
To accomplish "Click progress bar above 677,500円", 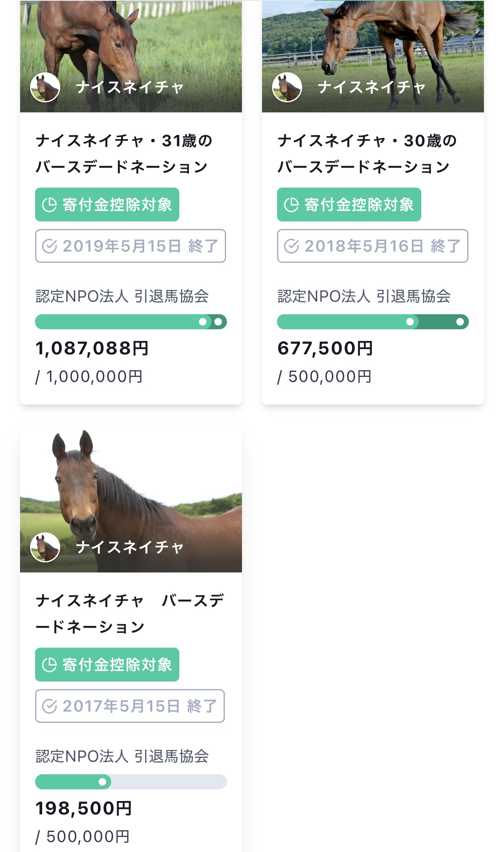I will 372,322.
